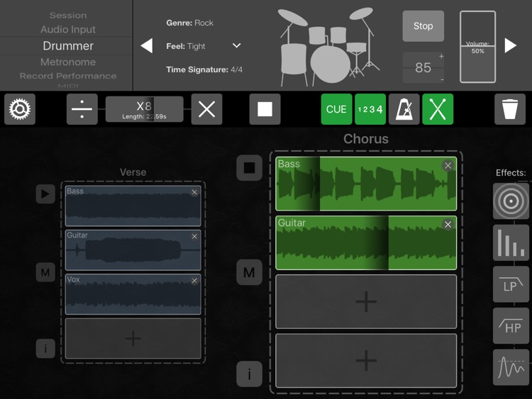Open Verse group info with i button
Image resolution: width=532 pixels, height=399 pixels.
click(45, 349)
